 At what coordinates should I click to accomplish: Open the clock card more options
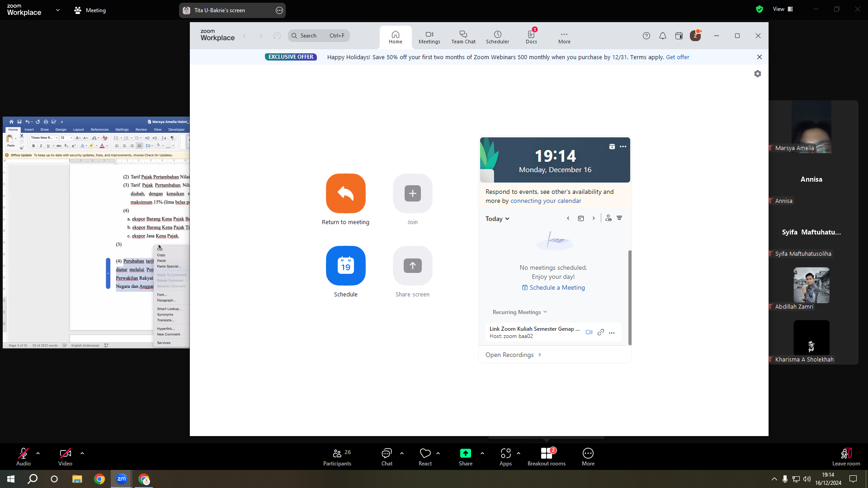623,146
